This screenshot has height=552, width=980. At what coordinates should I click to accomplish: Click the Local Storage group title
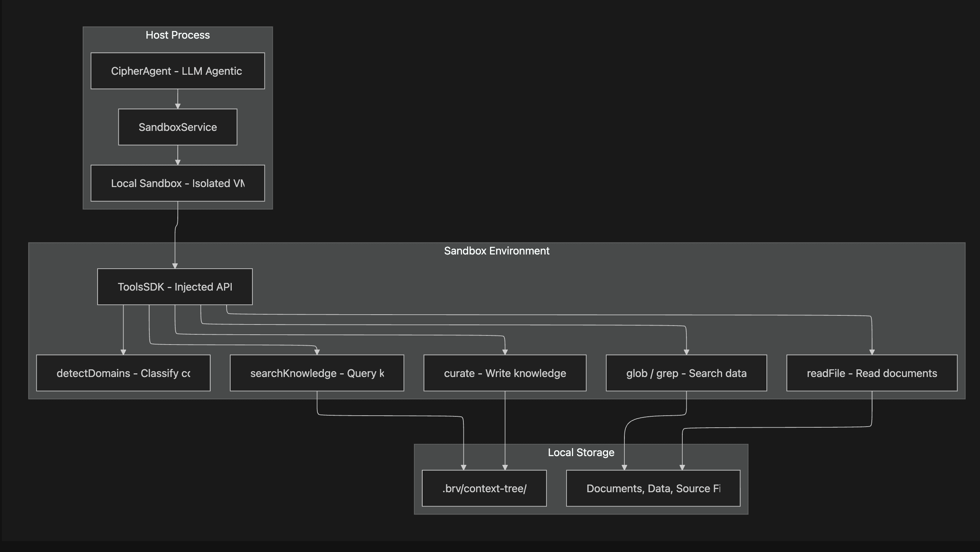pyautogui.click(x=581, y=452)
